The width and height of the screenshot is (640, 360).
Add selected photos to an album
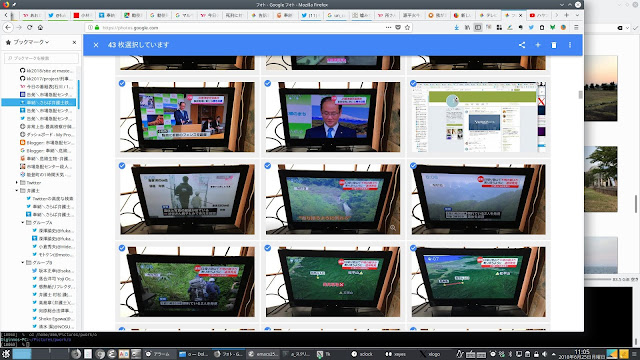538,45
